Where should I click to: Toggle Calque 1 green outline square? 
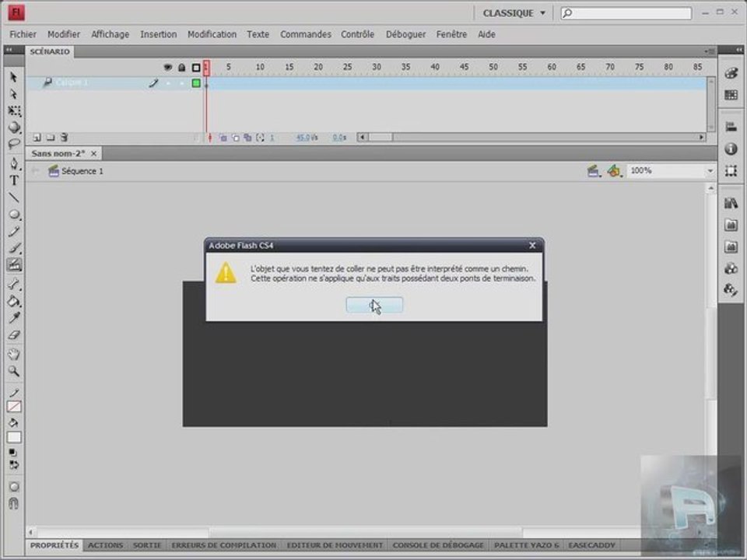196,83
